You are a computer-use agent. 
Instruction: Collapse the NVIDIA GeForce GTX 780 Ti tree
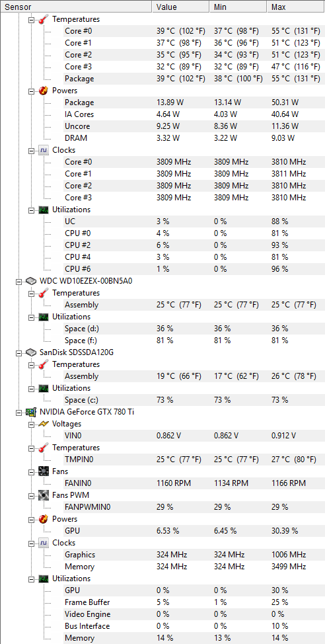(x=18, y=411)
